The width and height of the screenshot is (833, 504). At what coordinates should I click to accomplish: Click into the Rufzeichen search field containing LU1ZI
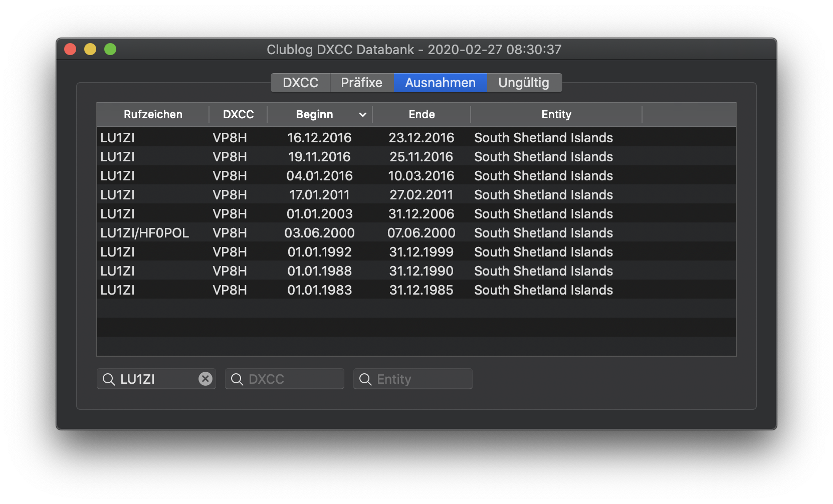[x=156, y=379]
